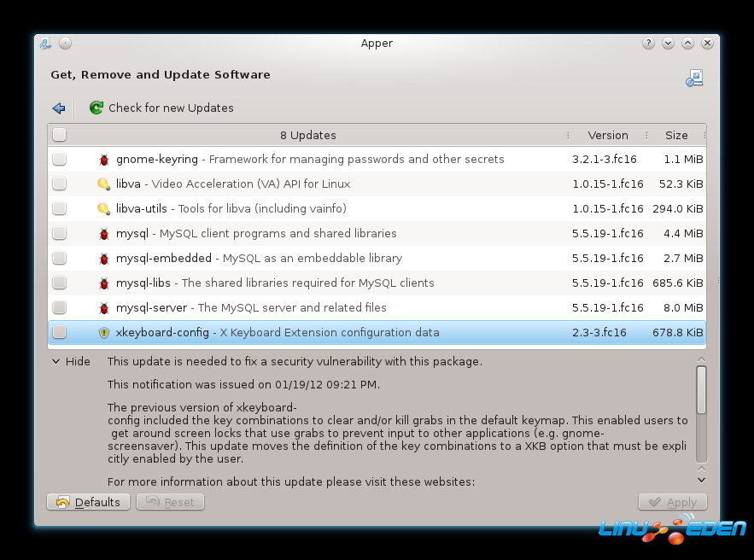Click the red bug icon beside gnome-keyring

click(104, 160)
